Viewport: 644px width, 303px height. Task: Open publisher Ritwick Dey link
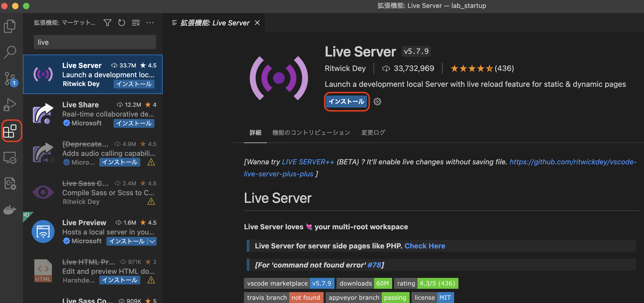pos(345,68)
